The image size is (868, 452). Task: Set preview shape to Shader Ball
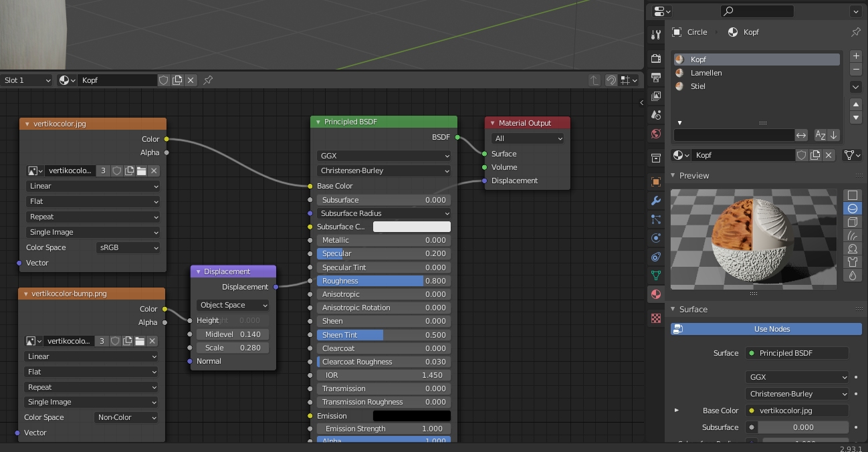853,249
